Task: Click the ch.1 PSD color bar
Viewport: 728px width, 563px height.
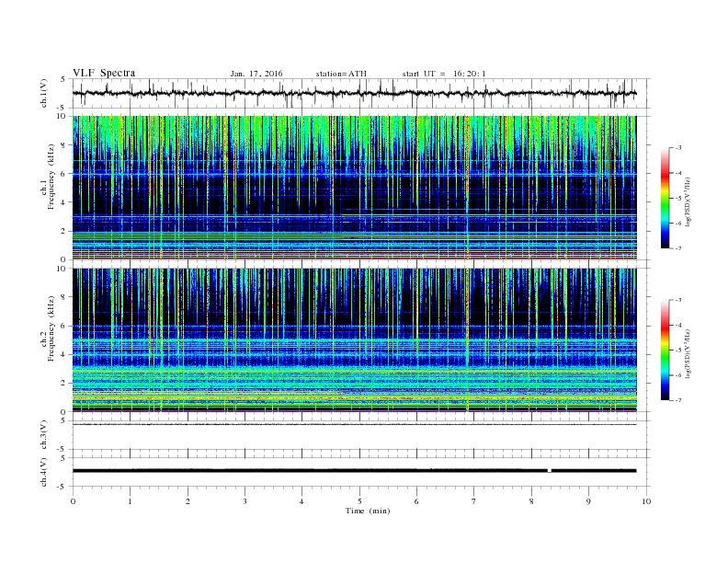Action: pos(665,198)
